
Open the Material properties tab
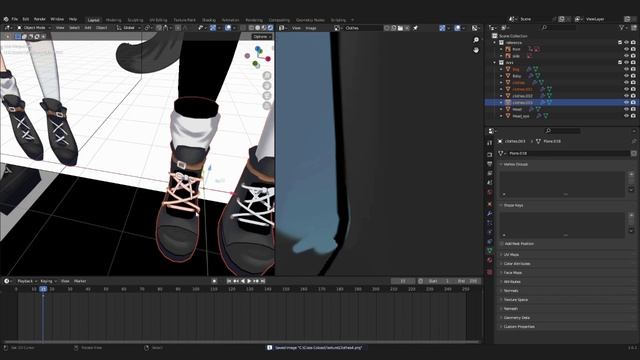pyautogui.click(x=490, y=260)
